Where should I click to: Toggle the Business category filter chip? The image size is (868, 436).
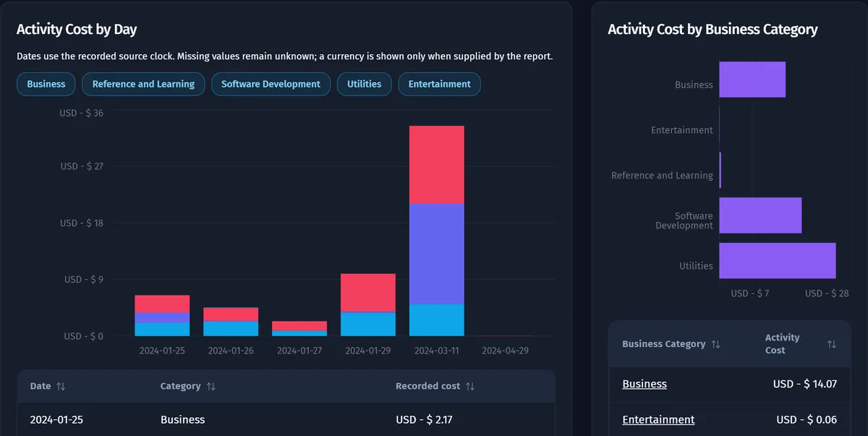pos(46,84)
